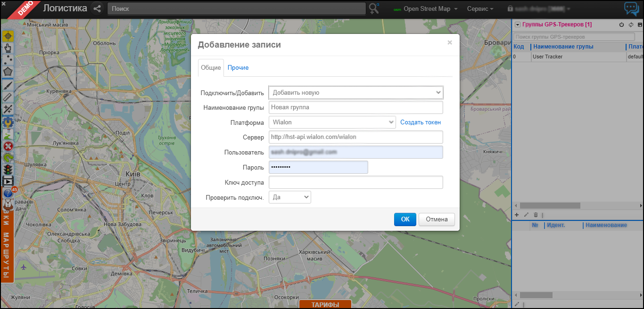Add a new tracker group with plus icon

(517, 215)
